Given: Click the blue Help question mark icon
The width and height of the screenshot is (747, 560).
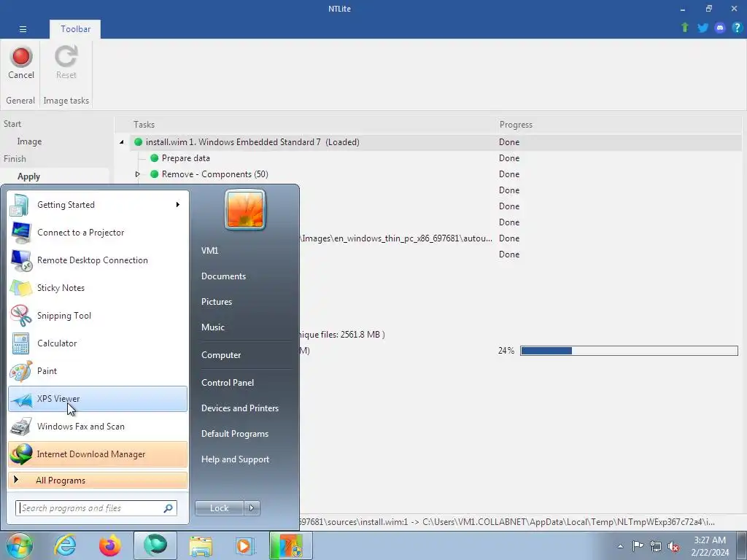Looking at the screenshot, I should [737, 28].
